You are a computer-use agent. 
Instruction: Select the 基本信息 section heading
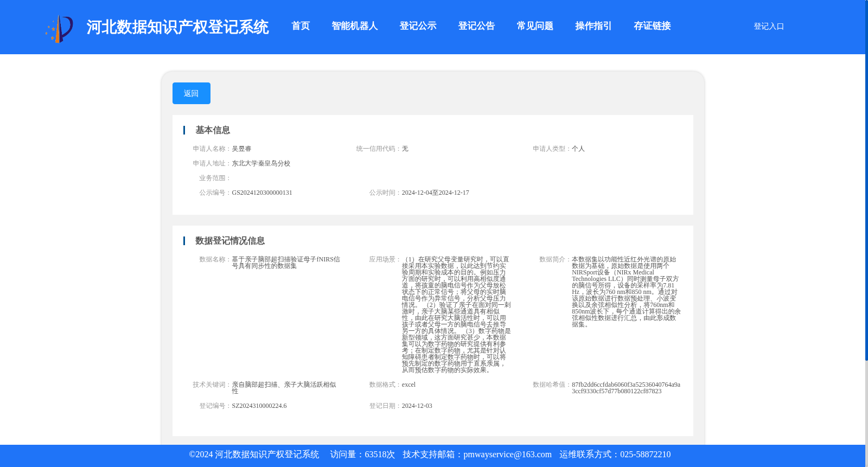[213, 130]
